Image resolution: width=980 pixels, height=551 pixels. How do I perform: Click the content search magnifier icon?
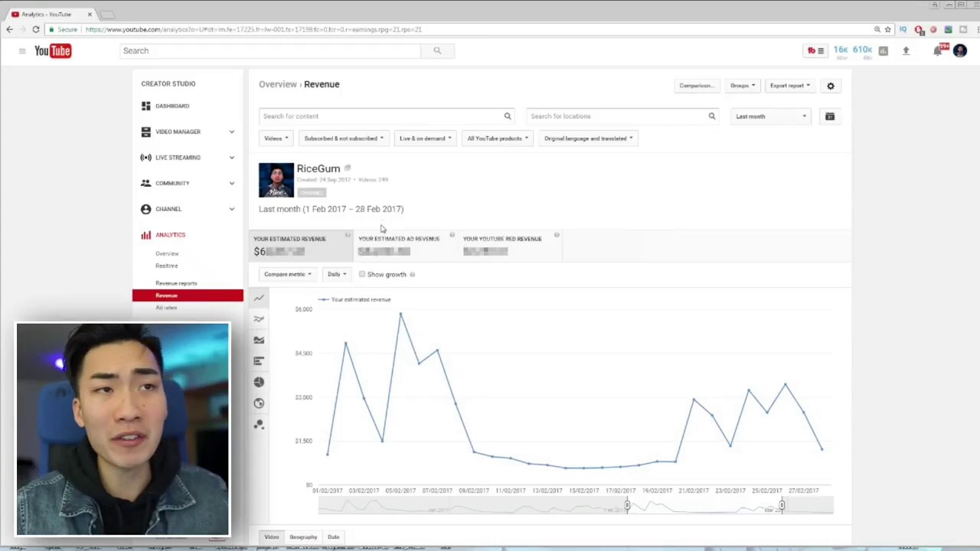tap(507, 116)
